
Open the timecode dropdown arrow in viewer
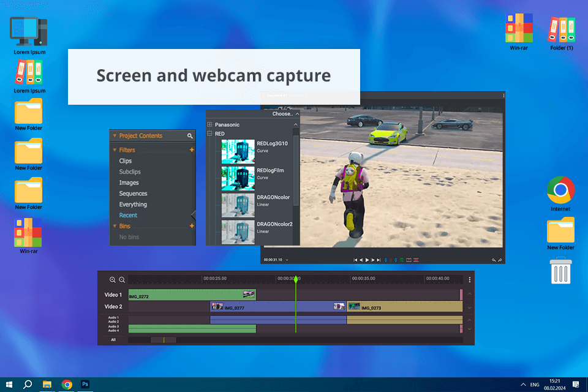(287, 260)
